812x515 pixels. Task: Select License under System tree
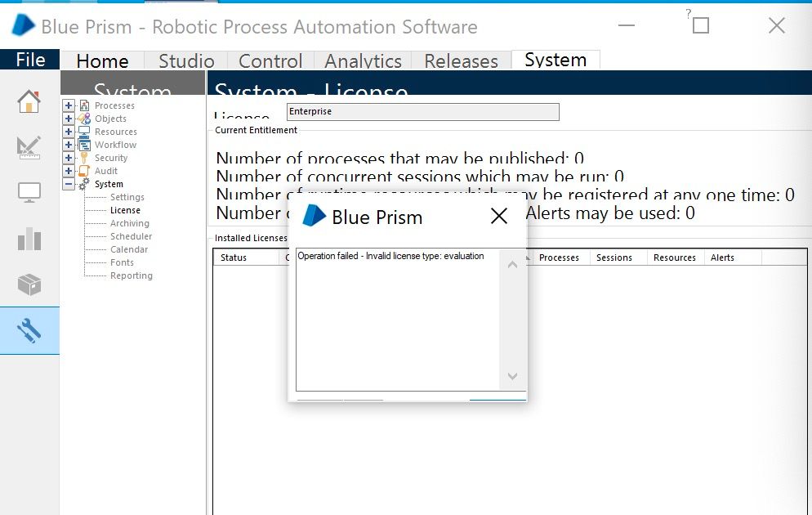click(x=125, y=210)
